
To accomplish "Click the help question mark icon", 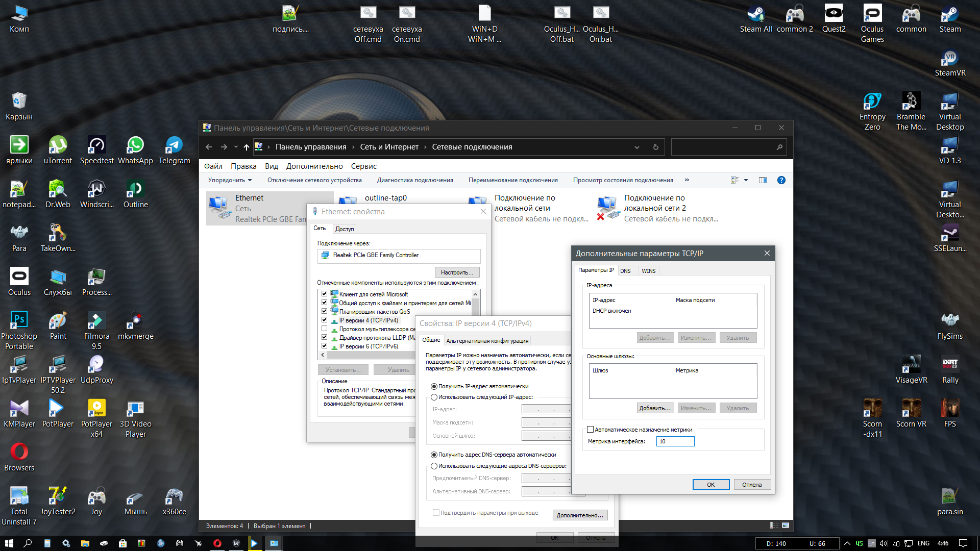I will pyautogui.click(x=781, y=180).
